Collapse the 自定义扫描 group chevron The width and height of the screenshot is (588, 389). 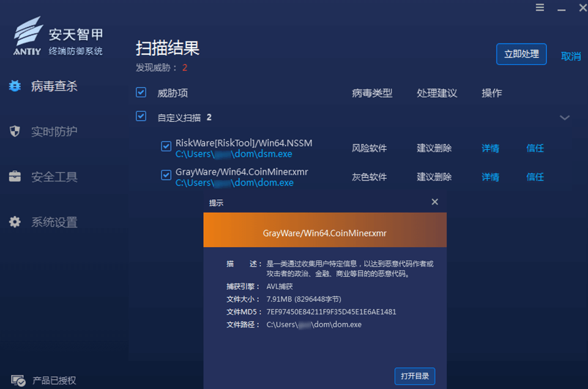pyautogui.click(x=564, y=117)
